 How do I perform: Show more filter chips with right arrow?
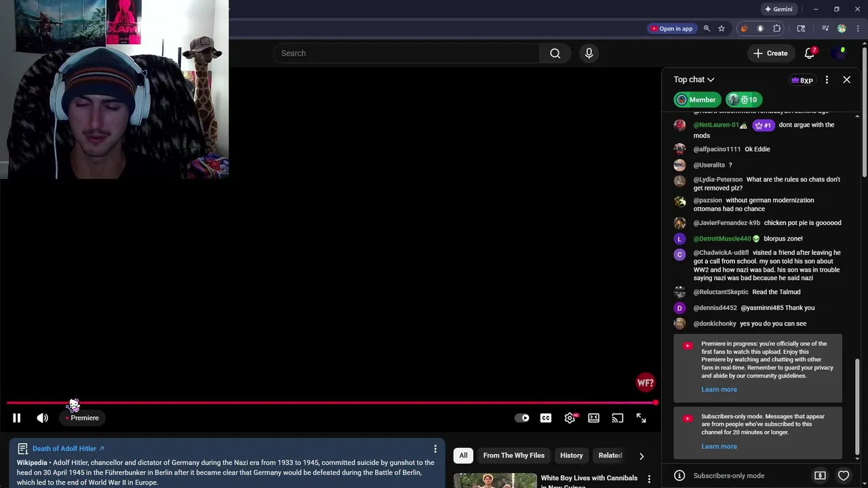[x=642, y=456]
